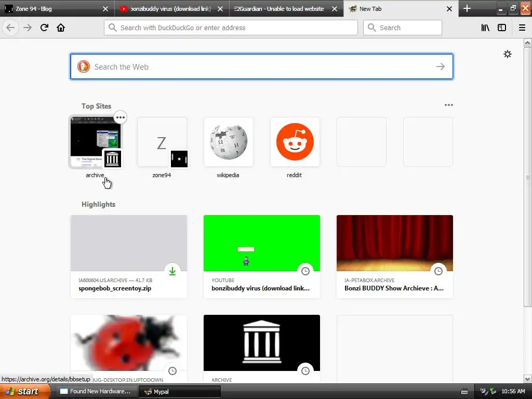This screenshot has height=399, width=532.
Task: Open the Library icon in toolbar
Action: tap(485, 28)
